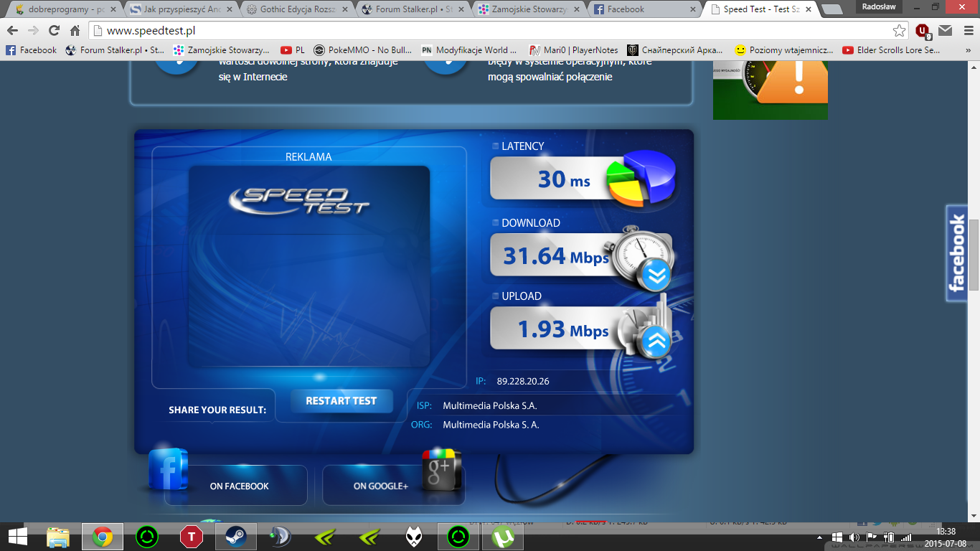980x551 pixels.
Task: Reload the current page
Action: point(54,31)
